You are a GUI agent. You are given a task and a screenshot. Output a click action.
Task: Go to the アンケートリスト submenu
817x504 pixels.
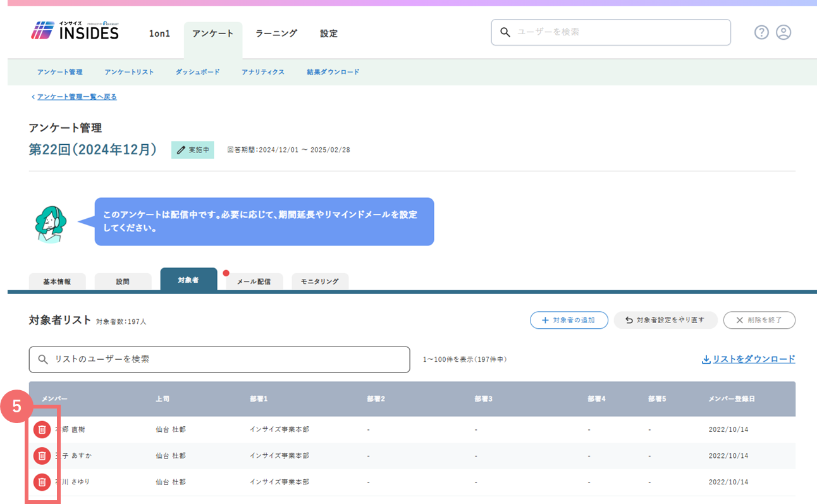coord(129,72)
